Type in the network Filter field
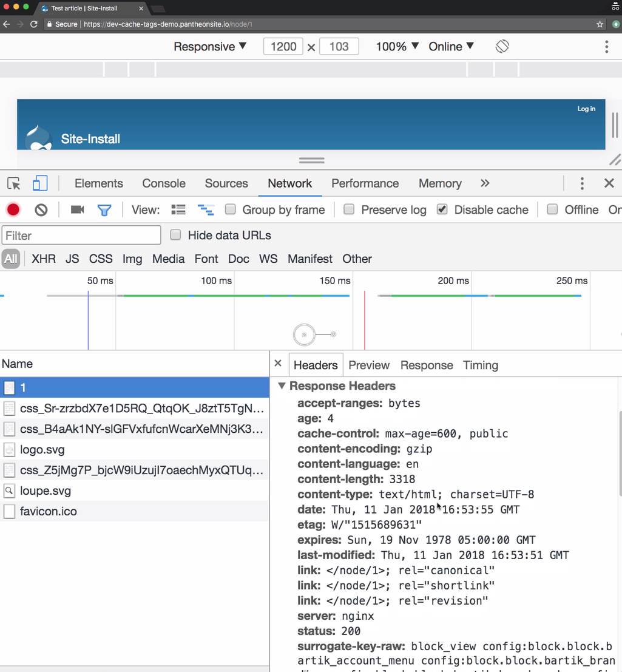Viewport: 622px width, 672px height. [81, 234]
